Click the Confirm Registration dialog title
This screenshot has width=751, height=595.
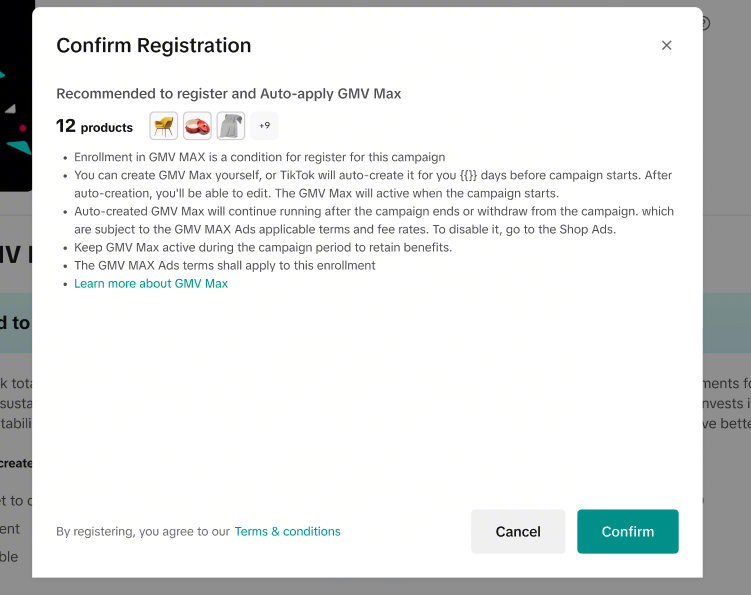154,45
